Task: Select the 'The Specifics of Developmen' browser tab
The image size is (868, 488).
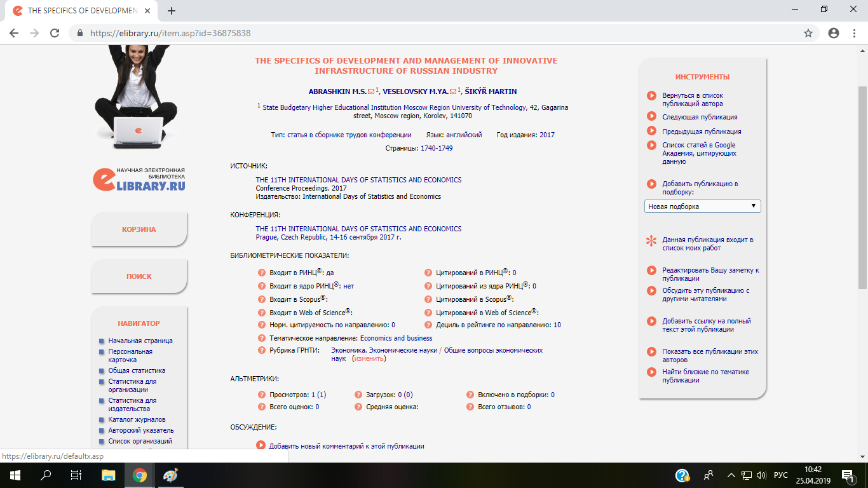Action: [x=81, y=11]
